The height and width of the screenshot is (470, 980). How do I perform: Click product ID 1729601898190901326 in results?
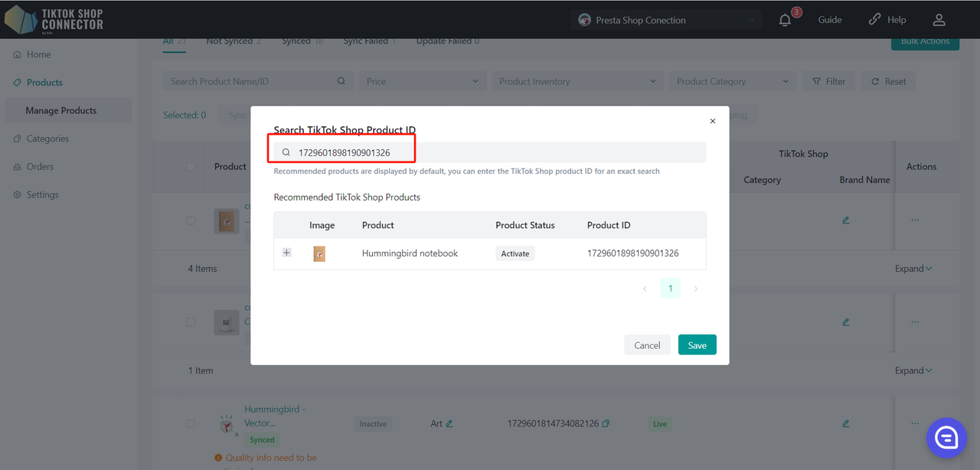[x=633, y=253]
